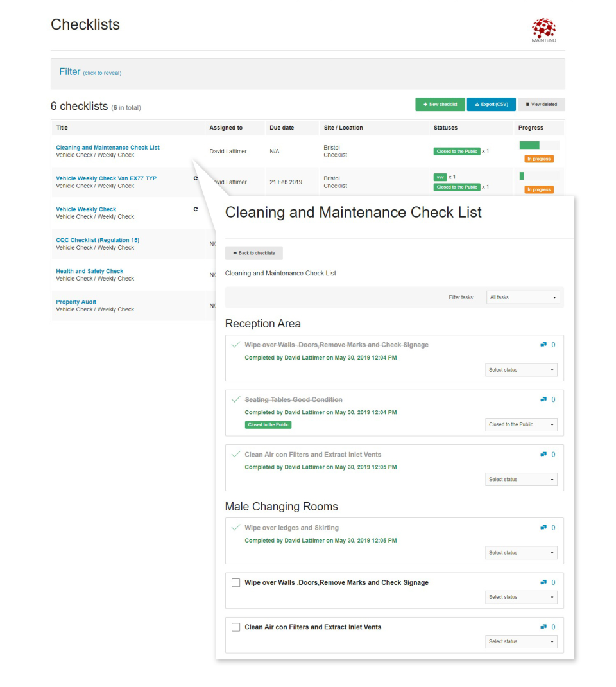Open comments icon for Seating Tables Good Condition

pyautogui.click(x=543, y=399)
